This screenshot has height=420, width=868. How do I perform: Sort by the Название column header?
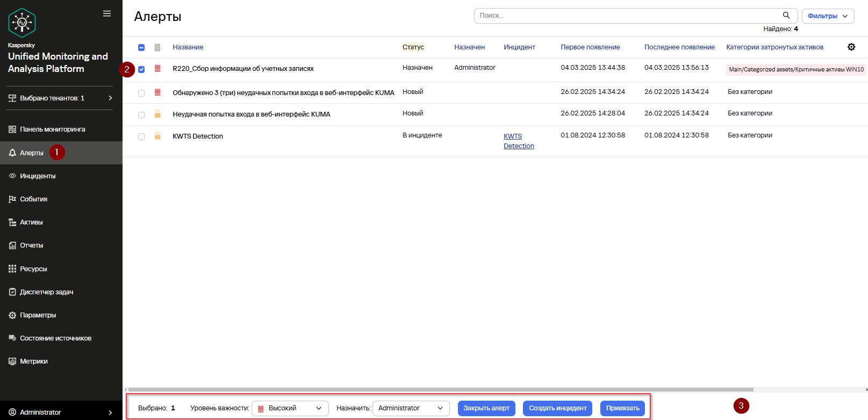[188, 47]
